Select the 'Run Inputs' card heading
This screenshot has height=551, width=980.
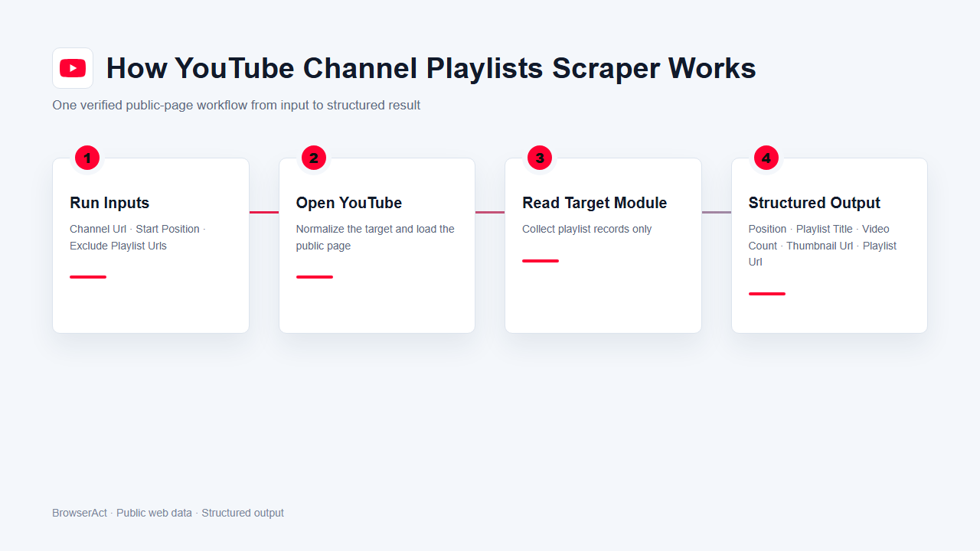(109, 203)
